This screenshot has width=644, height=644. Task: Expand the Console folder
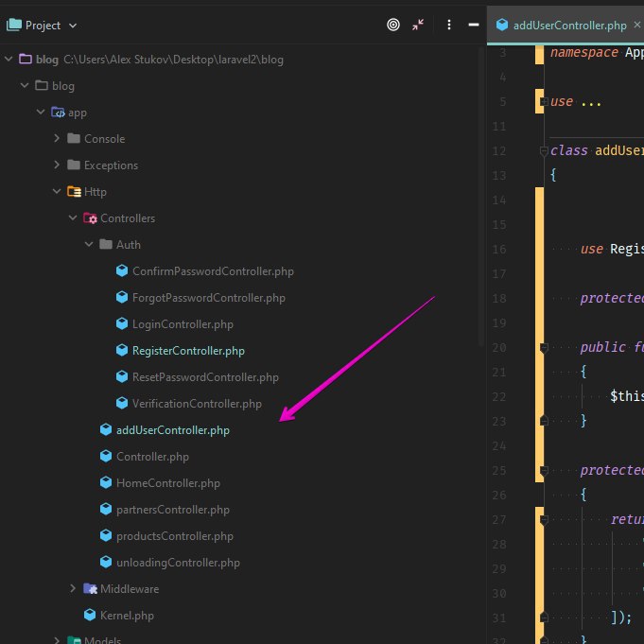pos(57,138)
